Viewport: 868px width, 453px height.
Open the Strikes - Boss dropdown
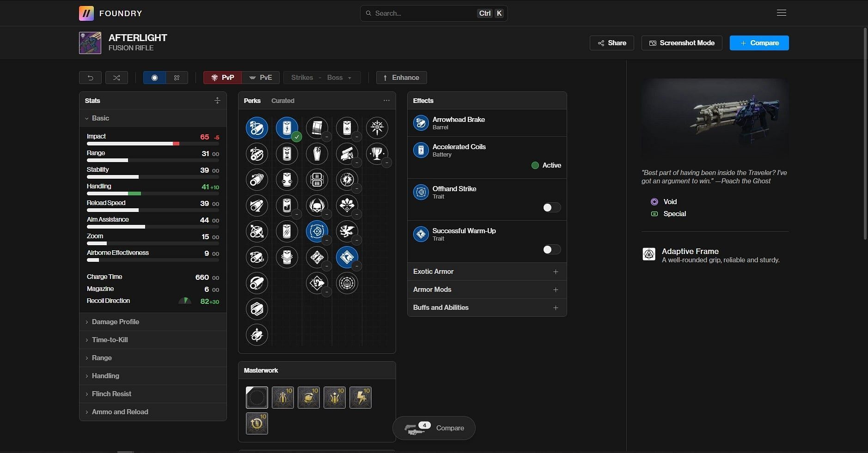[322, 78]
